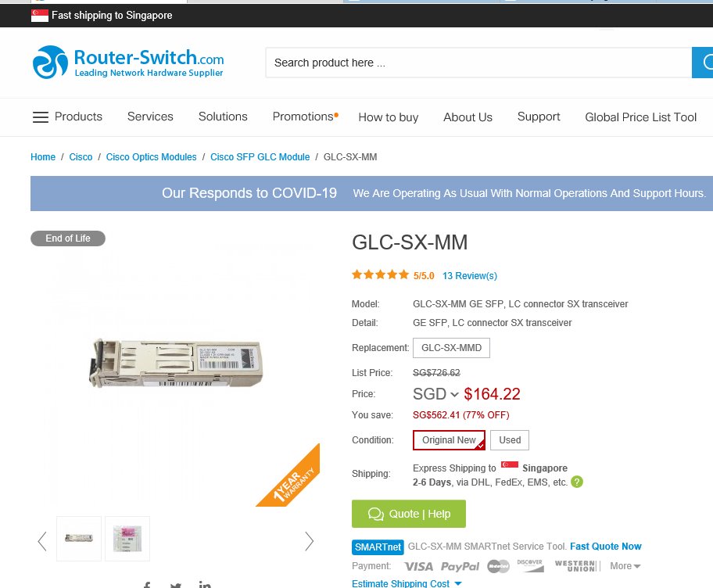Image resolution: width=713 pixels, height=588 pixels.
Task: Show previous product image with left arrow
Action: [42, 541]
